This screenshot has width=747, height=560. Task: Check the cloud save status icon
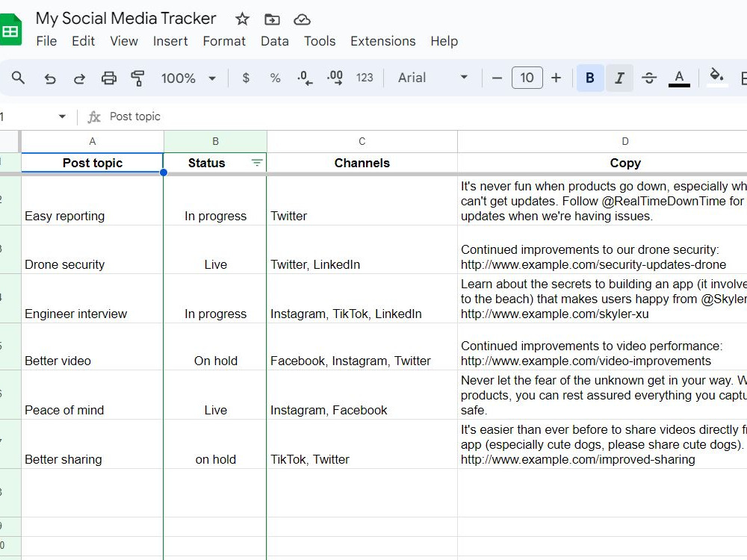click(302, 19)
